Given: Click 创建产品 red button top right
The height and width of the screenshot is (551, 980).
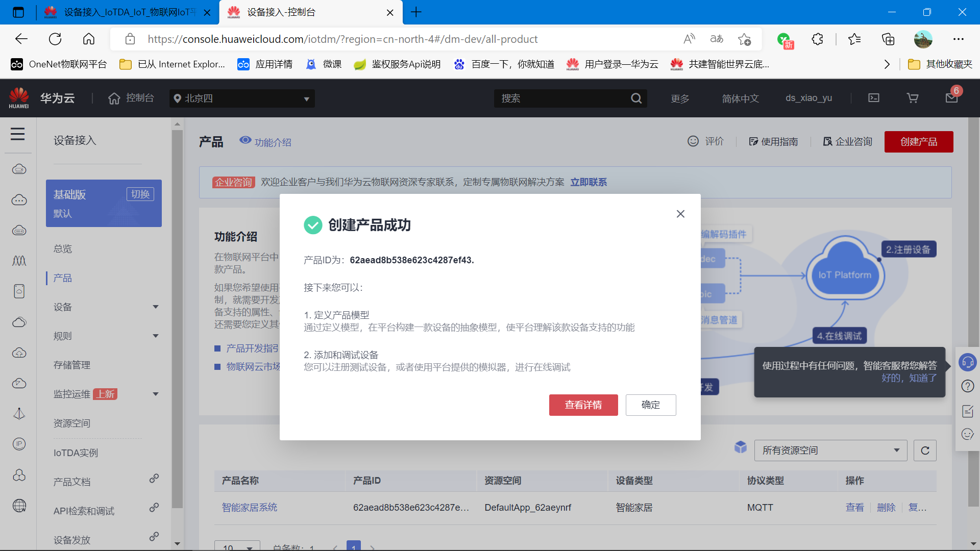Looking at the screenshot, I should click(919, 141).
